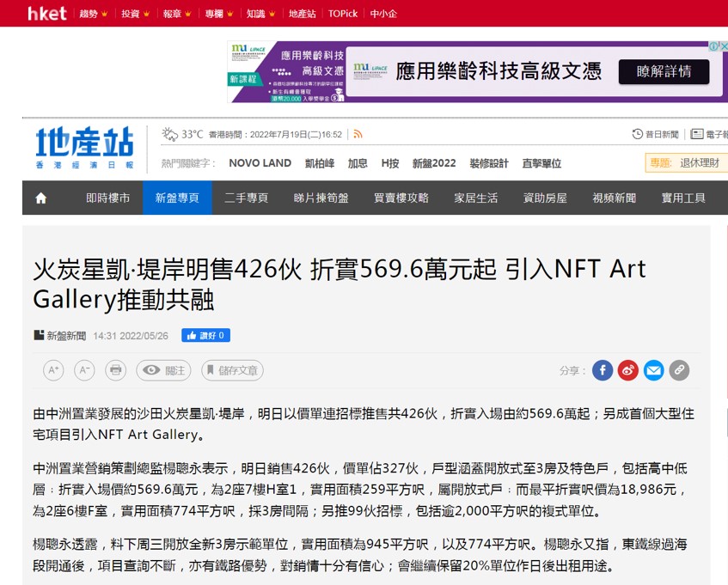
Task: Increase font size with A+ icon
Action: 53,370
